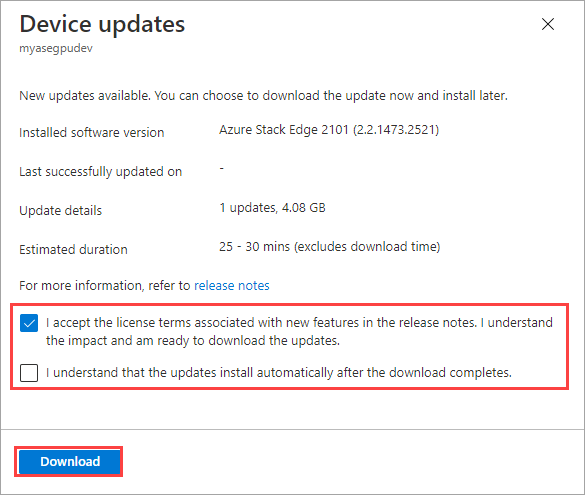
Task: Check the automatic install acknowledgement checkbox
Action: (29, 373)
